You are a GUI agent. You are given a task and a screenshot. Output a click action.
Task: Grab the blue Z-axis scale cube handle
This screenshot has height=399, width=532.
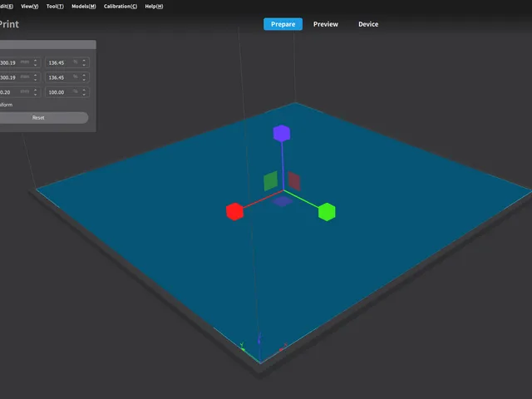click(x=282, y=133)
